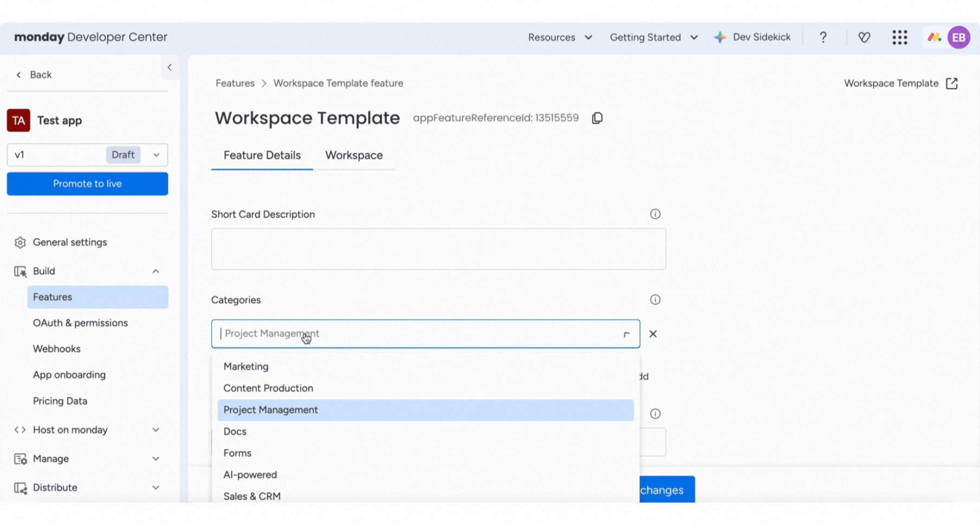This screenshot has height=525, width=980.
Task: Select Docs from the category list
Action: point(426,431)
